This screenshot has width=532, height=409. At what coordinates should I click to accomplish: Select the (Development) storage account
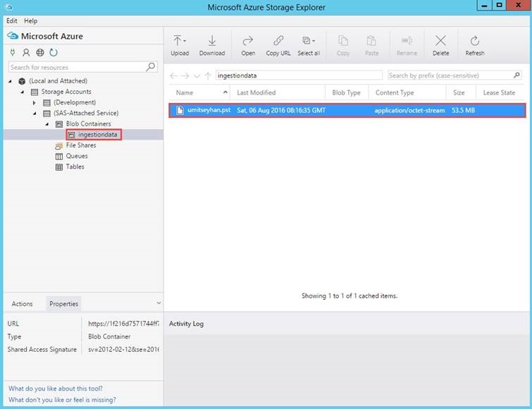[75, 102]
